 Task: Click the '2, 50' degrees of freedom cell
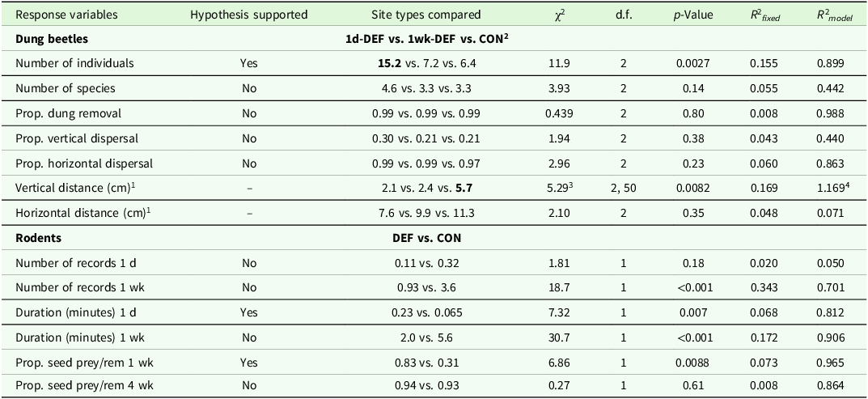[623, 189]
